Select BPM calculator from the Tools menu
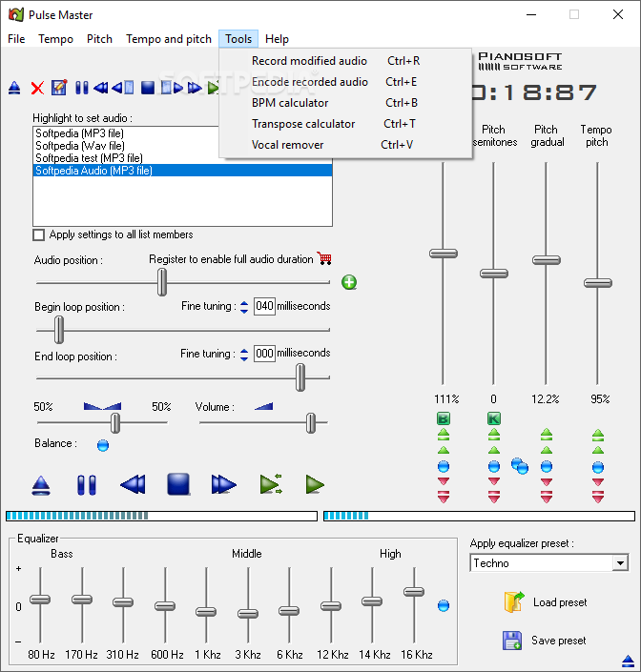641x672 pixels. 345,103
